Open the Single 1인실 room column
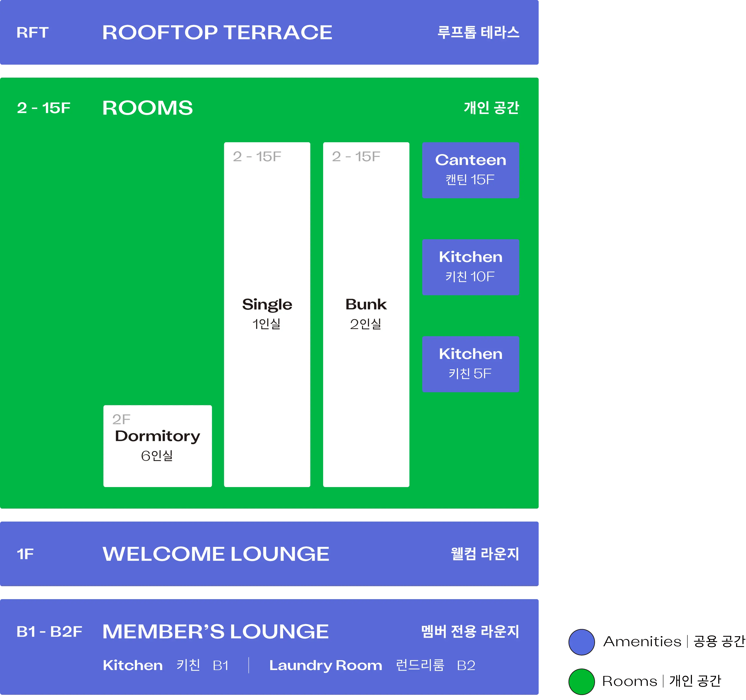746x700 pixels. [x=267, y=314]
